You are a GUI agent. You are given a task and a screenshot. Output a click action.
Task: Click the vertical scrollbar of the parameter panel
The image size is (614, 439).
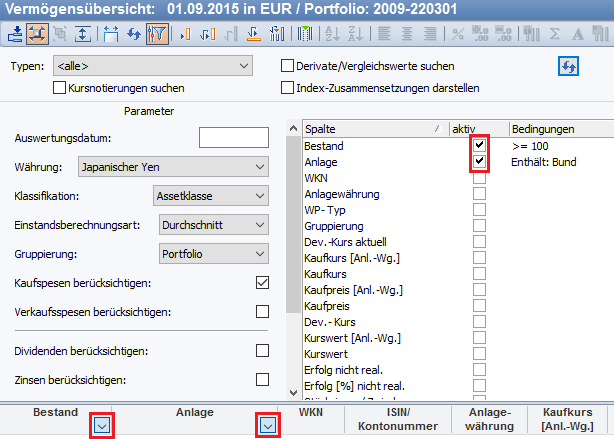tap(292, 250)
